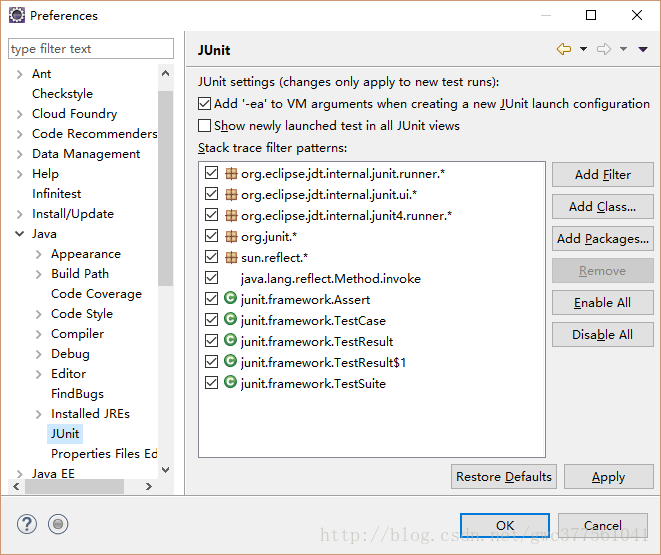
Task: Open the Help question mark icon
Action: pyautogui.click(x=27, y=524)
